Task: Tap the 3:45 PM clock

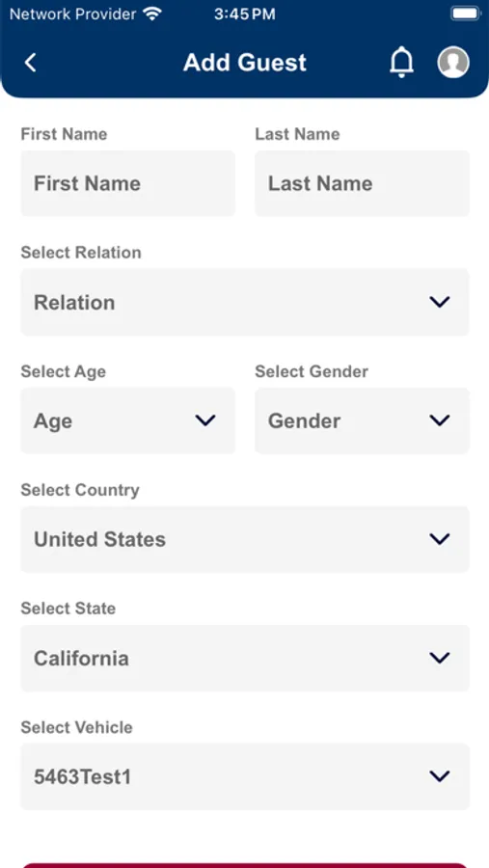Action: [x=245, y=14]
